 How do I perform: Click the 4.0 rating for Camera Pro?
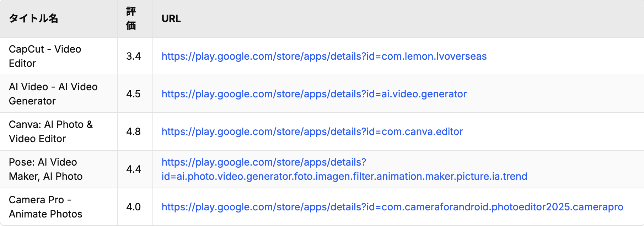pos(133,207)
